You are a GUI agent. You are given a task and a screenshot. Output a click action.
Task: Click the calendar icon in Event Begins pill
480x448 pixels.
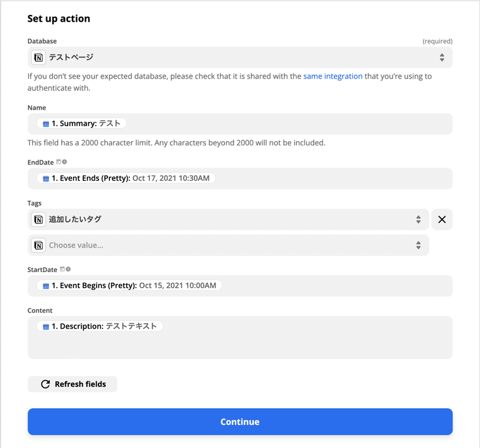coord(46,286)
